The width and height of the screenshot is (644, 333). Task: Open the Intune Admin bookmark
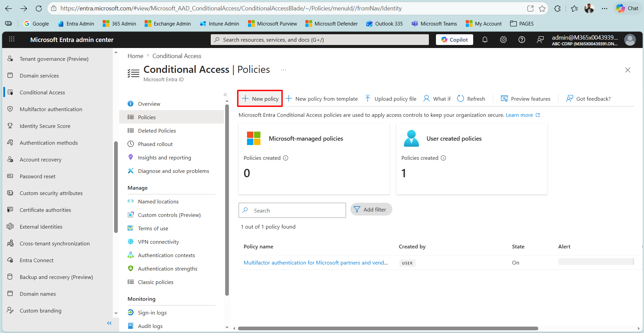(219, 23)
